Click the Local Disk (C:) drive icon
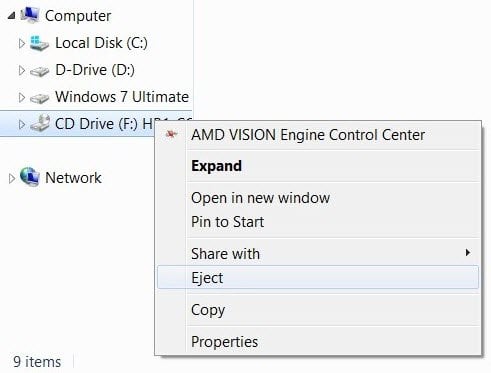Screen dimensions: 491x373 click(39, 43)
